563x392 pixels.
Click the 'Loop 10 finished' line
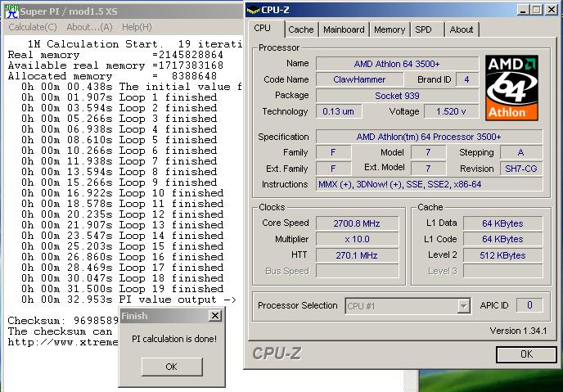coord(123,193)
